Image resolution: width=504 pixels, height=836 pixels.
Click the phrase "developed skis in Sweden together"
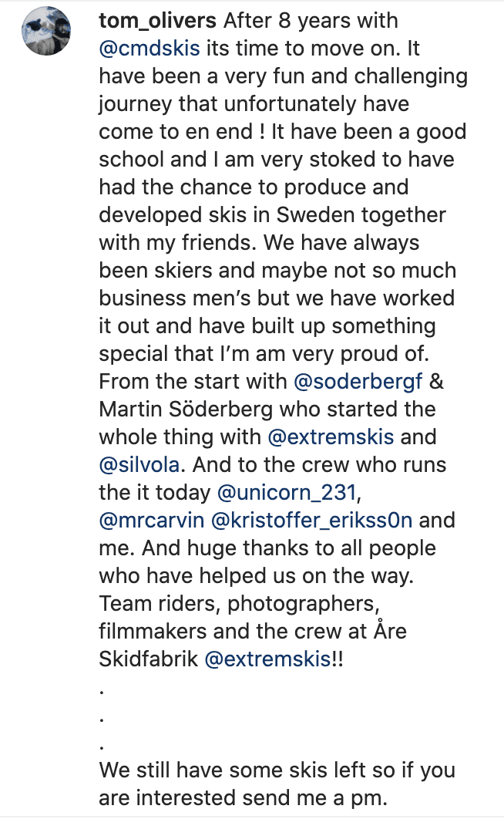(272, 214)
